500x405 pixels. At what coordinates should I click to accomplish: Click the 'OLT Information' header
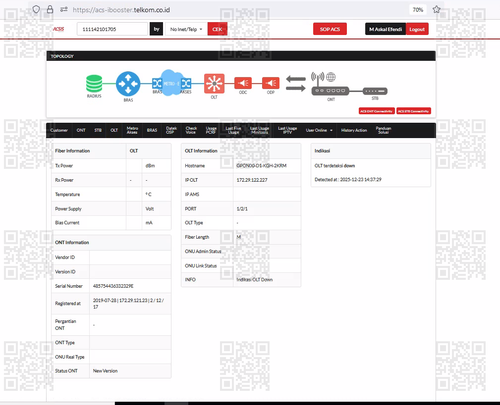[201, 151]
